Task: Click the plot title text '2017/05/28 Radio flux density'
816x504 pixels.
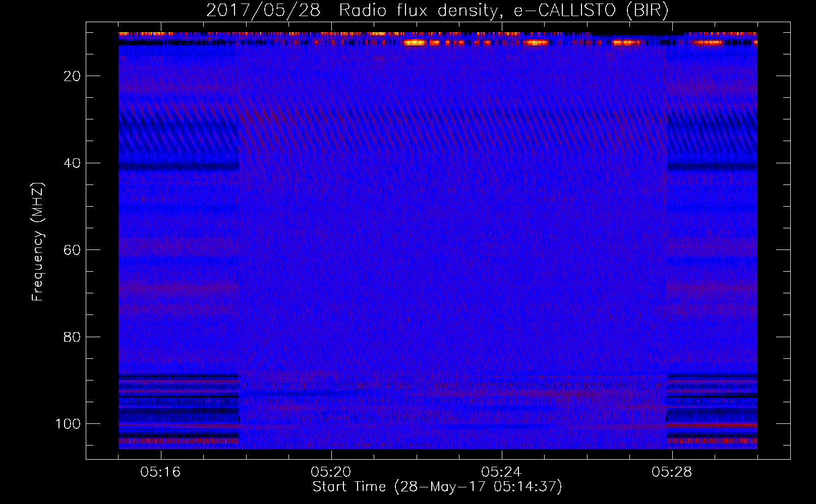Action: (x=355, y=11)
